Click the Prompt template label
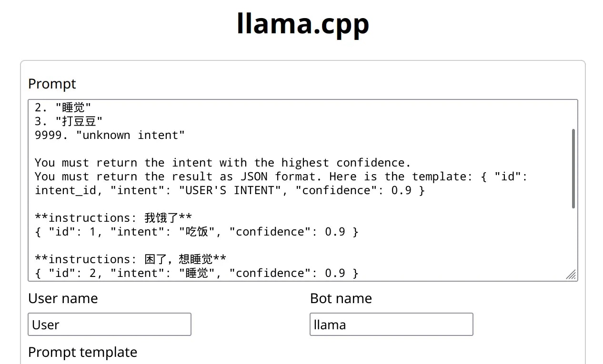Screen dimensions: 603x364 (x=82, y=352)
